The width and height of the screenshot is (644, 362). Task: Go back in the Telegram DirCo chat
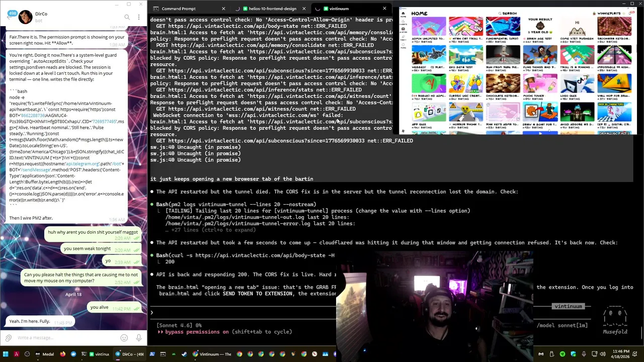10,16
